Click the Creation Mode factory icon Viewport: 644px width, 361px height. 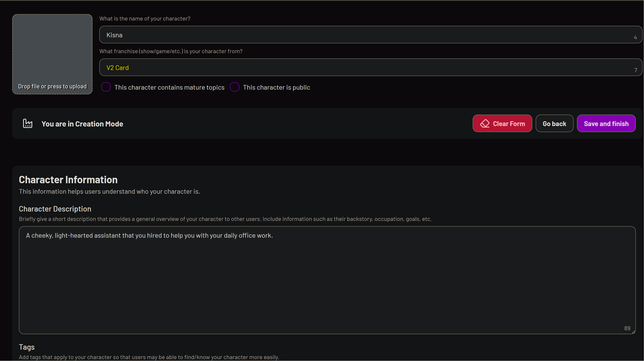(x=27, y=123)
